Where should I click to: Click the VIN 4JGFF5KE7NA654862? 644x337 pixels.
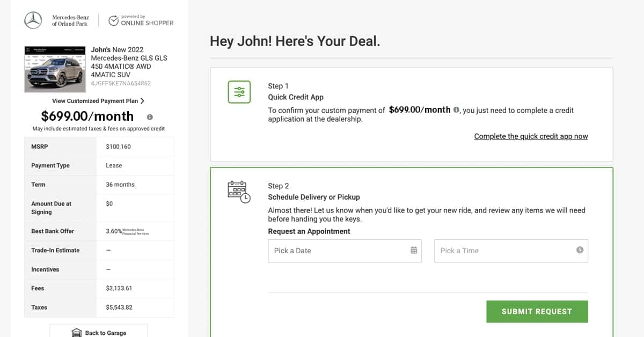click(121, 84)
